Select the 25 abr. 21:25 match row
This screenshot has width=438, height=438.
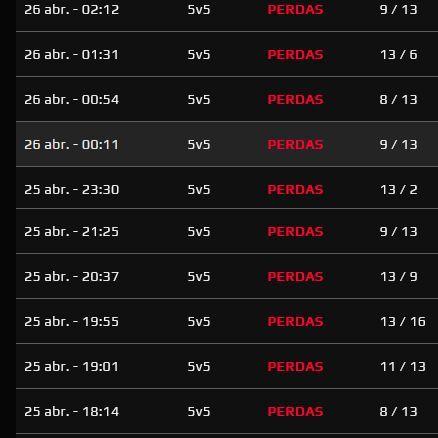tap(227, 231)
